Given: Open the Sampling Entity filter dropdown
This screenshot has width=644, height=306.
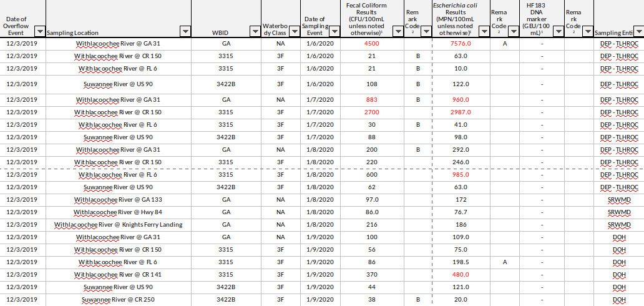Looking at the screenshot, I should (x=638, y=32).
